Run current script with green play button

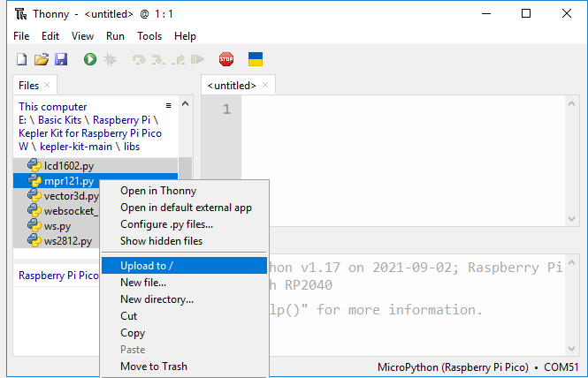[90, 59]
